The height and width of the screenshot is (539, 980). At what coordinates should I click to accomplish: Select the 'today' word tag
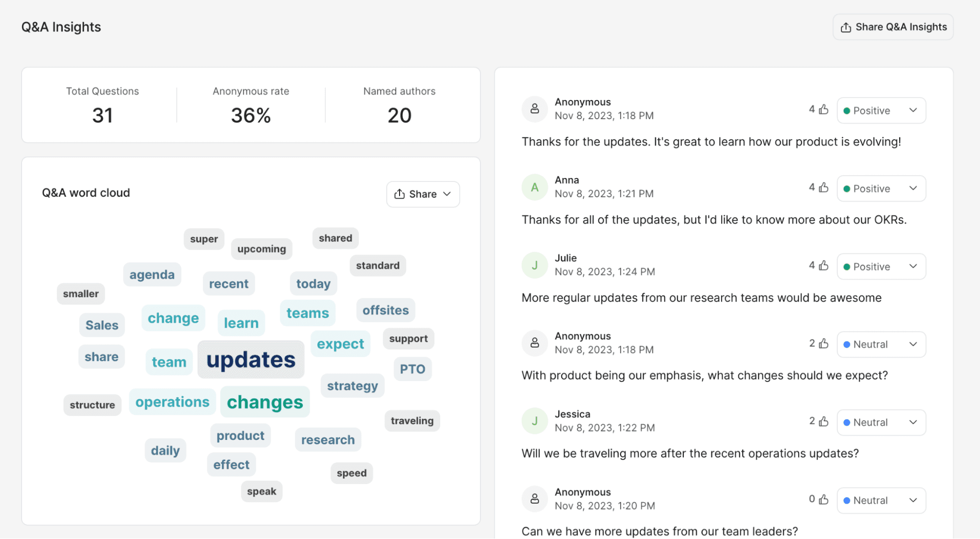click(313, 283)
